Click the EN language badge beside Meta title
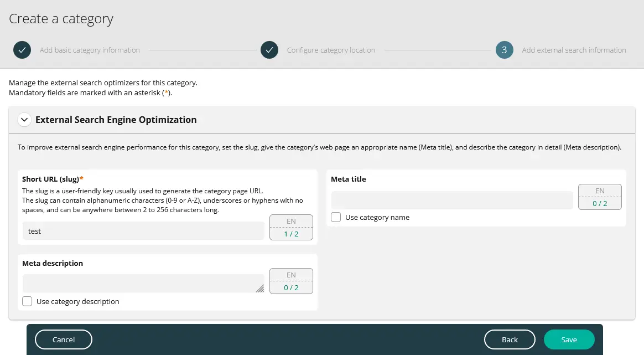This screenshot has height=355, width=644. pos(600,191)
